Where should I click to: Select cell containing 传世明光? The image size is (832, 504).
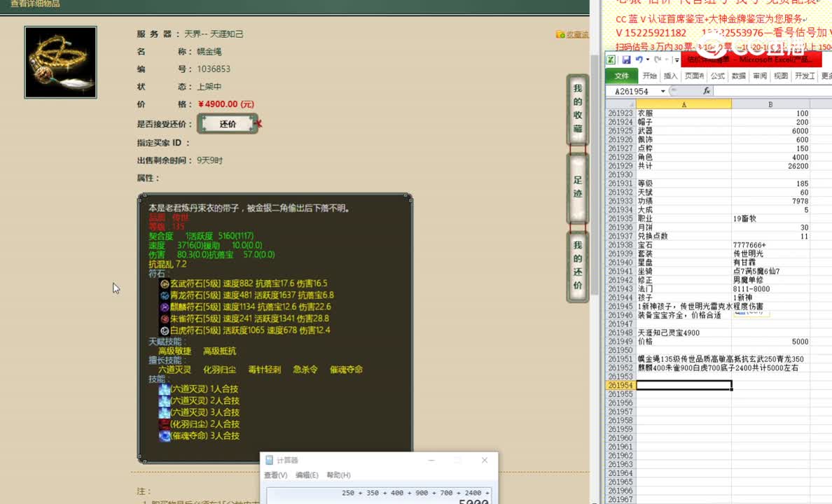point(770,253)
